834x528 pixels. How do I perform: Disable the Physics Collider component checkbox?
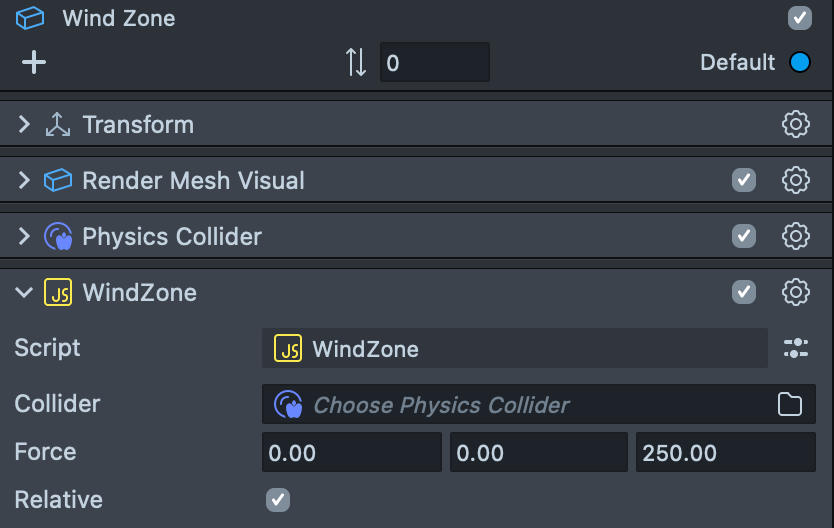[x=744, y=236]
